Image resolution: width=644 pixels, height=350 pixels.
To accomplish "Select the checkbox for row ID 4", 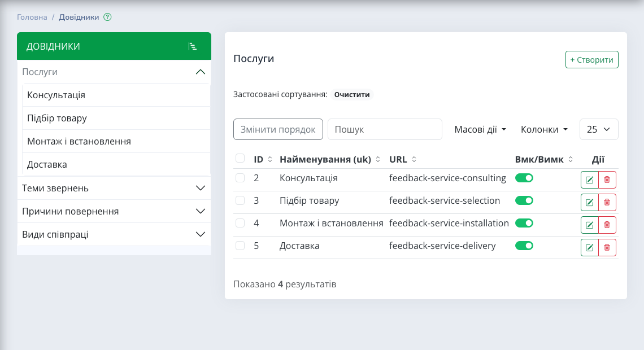I will (x=240, y=223).
